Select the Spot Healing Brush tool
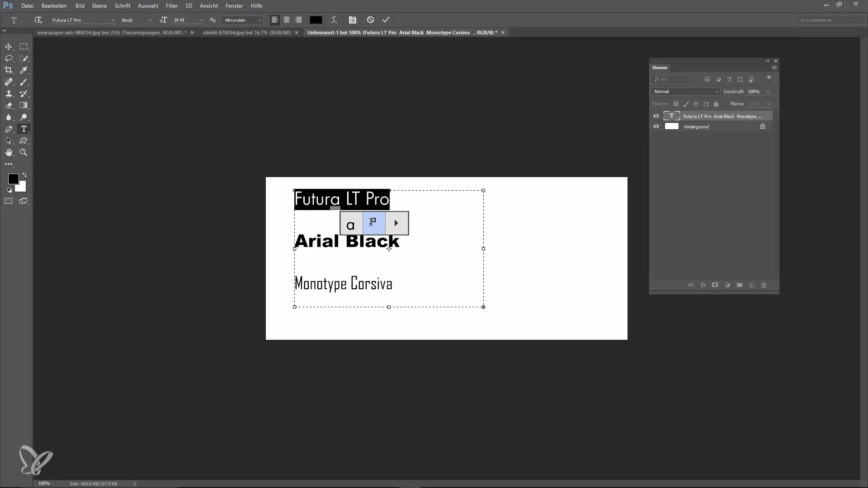 (x=9, y=82)
